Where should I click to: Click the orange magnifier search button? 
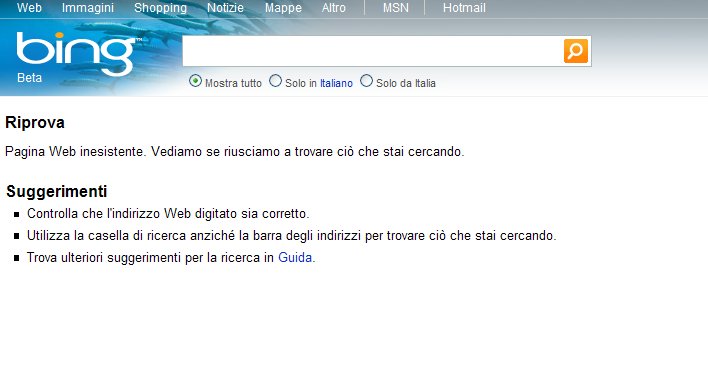point(576,51)
